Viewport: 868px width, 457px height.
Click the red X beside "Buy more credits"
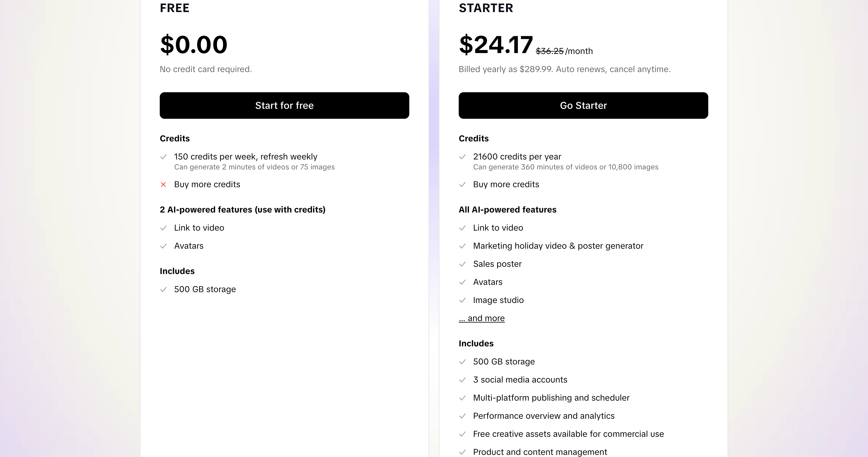coord(163,184)
